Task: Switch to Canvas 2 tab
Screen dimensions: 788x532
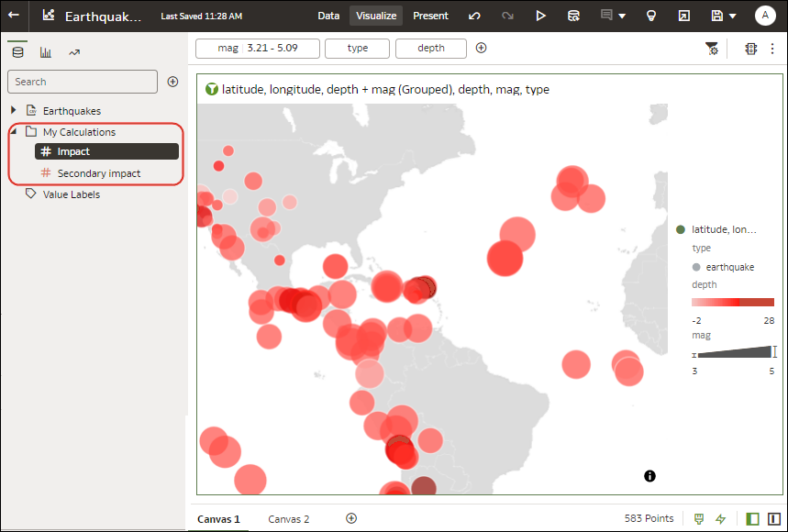Action: coord(288,519)
